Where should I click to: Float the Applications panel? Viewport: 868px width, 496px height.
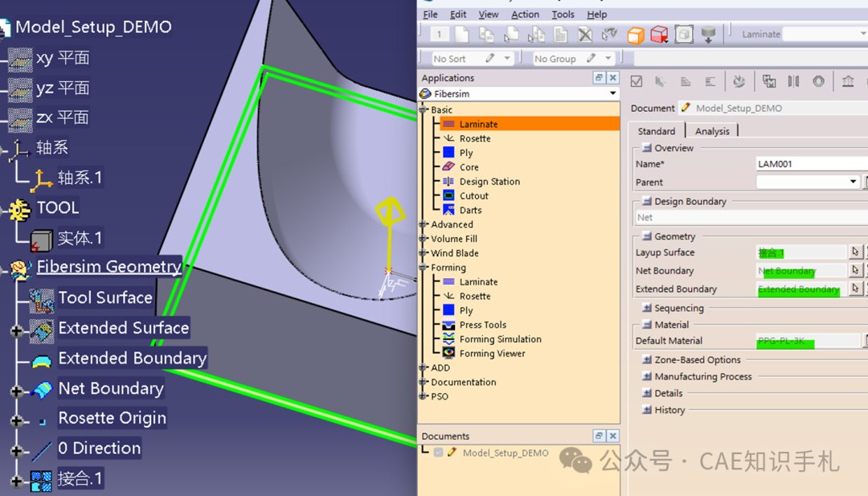(599, 77)
